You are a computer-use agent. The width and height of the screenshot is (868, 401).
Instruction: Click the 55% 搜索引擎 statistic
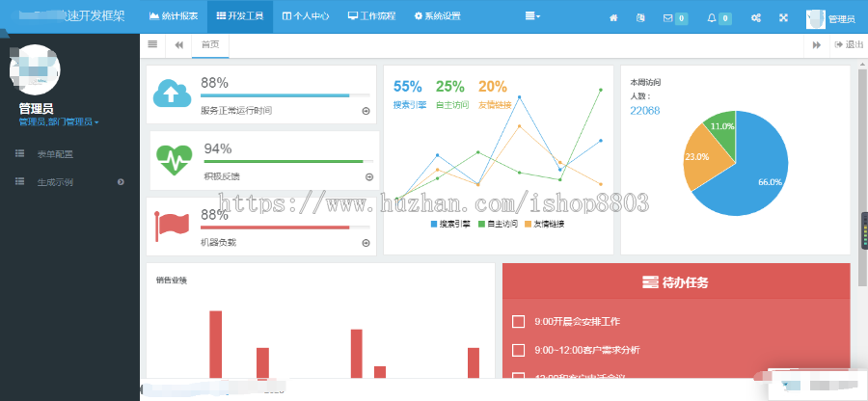point(409,94)
